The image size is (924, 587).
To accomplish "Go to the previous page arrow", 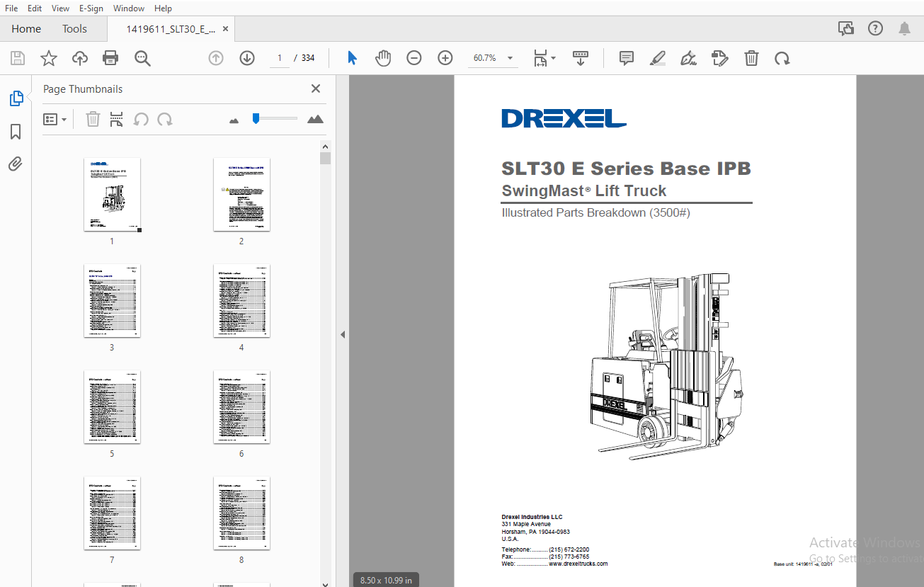I will [216, 58].
